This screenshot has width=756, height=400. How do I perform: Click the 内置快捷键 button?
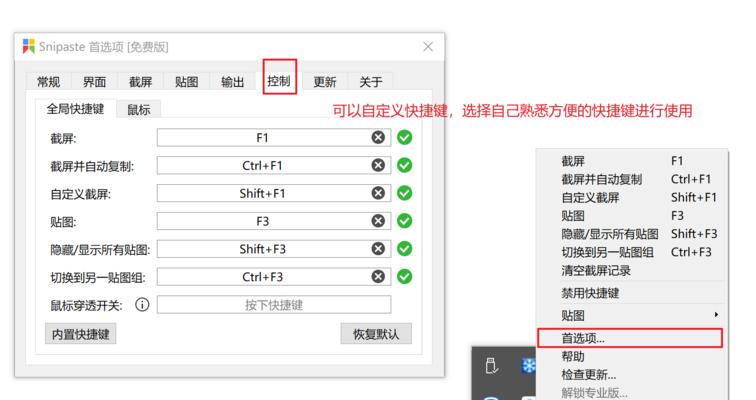81,334
